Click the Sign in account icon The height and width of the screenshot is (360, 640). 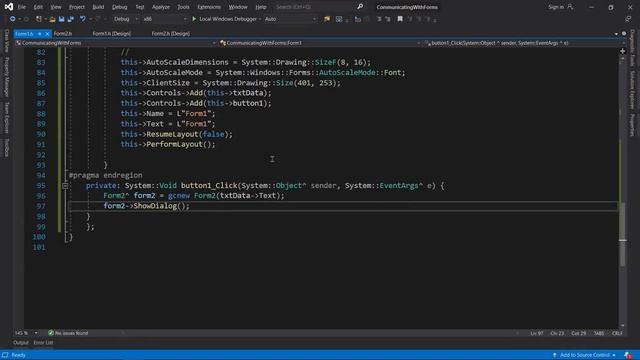click(570, 7)
